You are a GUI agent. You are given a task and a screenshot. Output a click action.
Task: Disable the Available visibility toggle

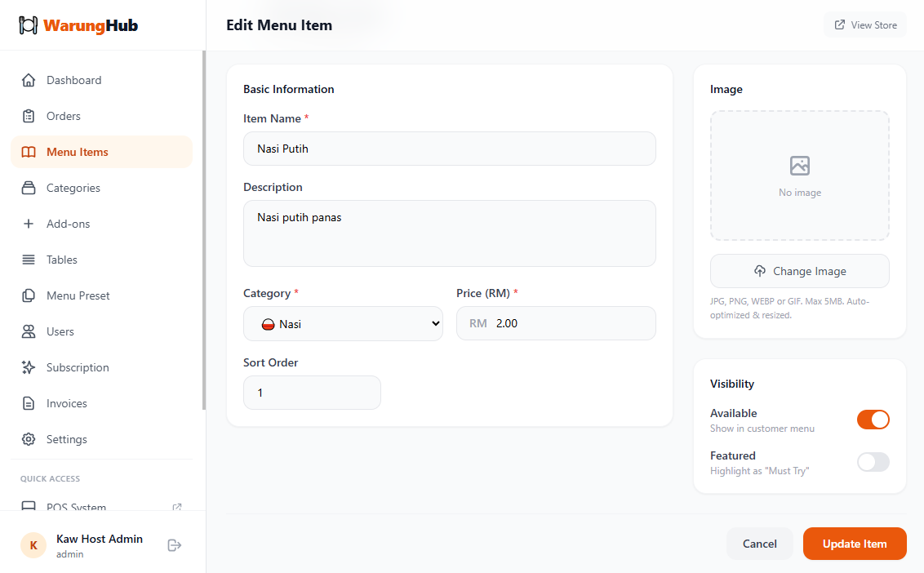point(873,420)
